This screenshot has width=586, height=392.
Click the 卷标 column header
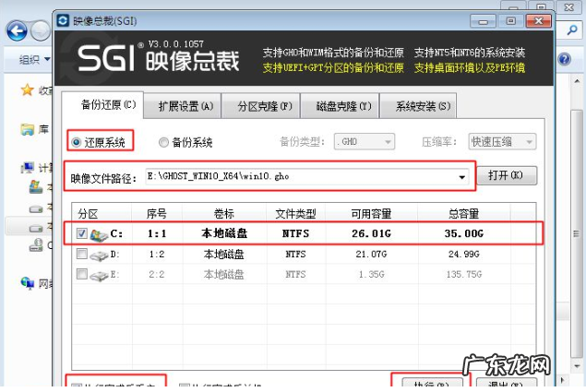(x=224, y=213)
